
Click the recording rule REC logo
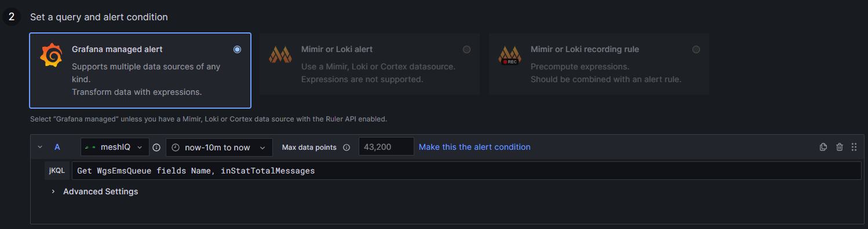tap(510, 54)
